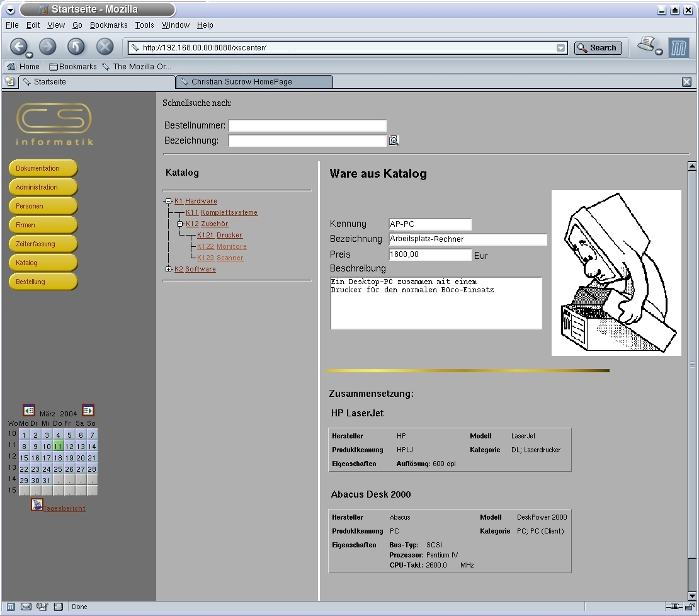Click the Mozilla throbber logo
The width and height of the screenshot is (699, 616).
point(678,47)
